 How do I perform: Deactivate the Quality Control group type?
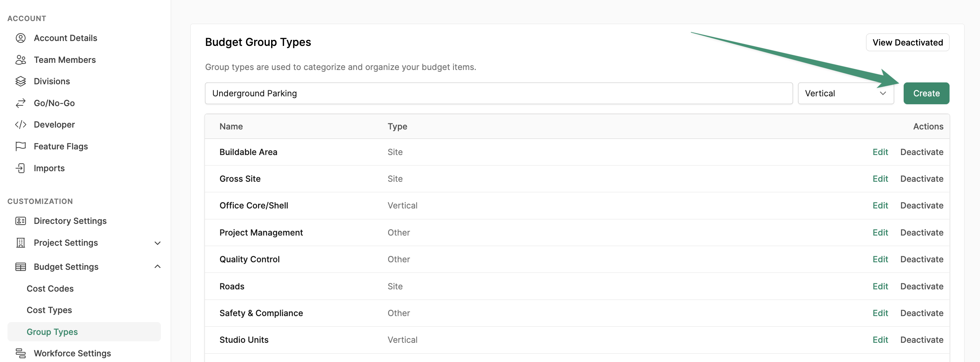click(921, 260)
